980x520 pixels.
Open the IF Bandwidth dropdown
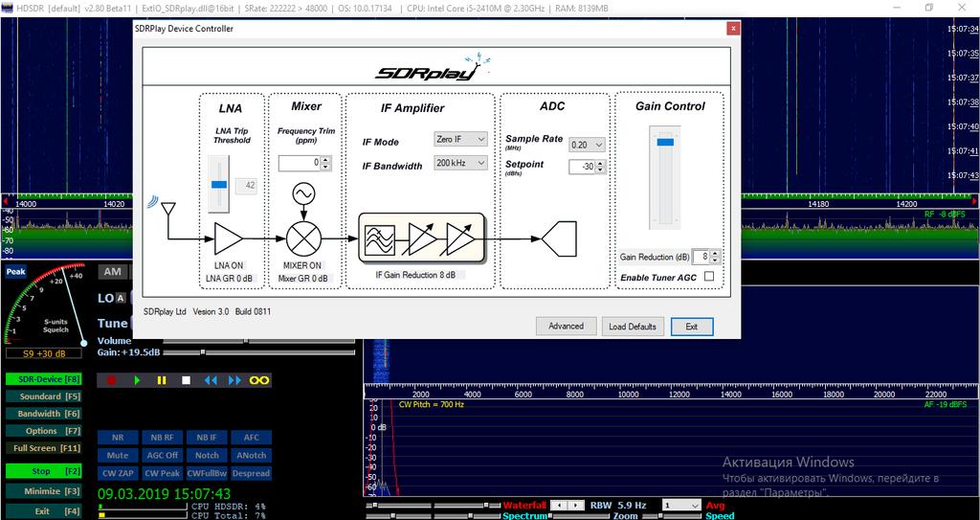coord(460,163)
